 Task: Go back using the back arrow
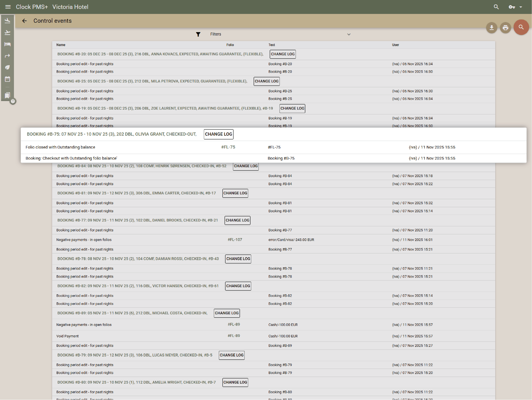[x=24, y=21]
